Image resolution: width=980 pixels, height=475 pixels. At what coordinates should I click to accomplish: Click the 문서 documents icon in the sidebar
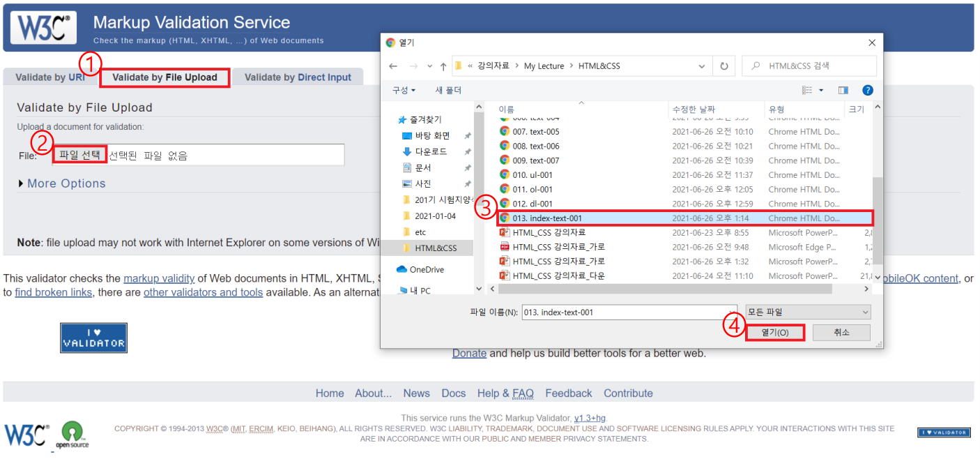coord(407,167)
